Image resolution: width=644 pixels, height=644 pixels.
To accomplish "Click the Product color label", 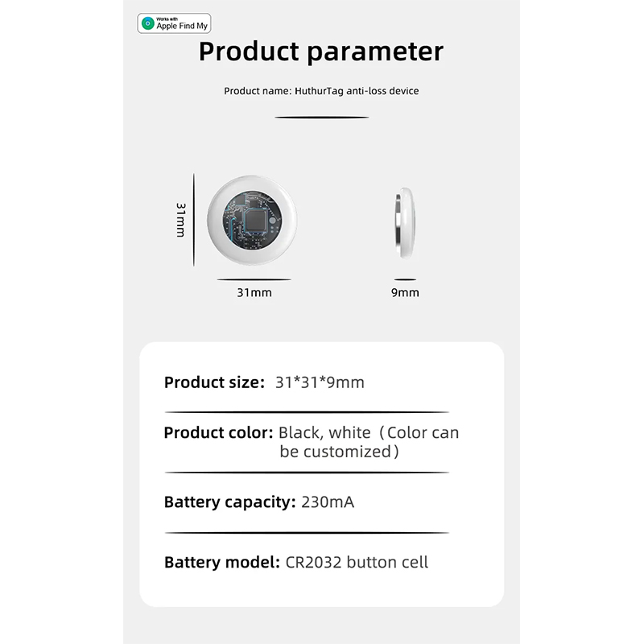I will pos(218,432).
